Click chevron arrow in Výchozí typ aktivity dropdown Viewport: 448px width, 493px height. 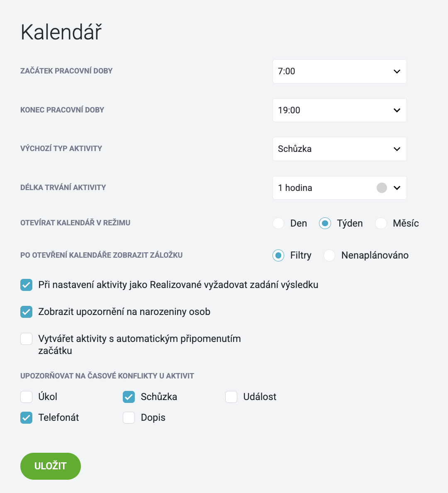point(397,149)
